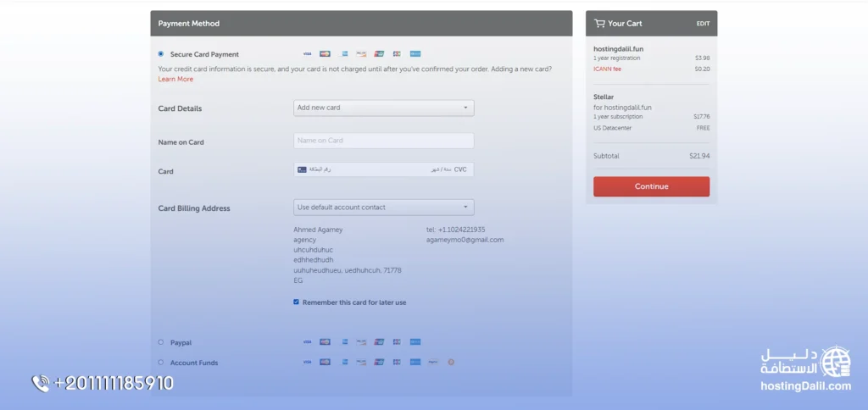Click the Subtotal amount $21.94
868x410 pixels.
click(699, 156)
